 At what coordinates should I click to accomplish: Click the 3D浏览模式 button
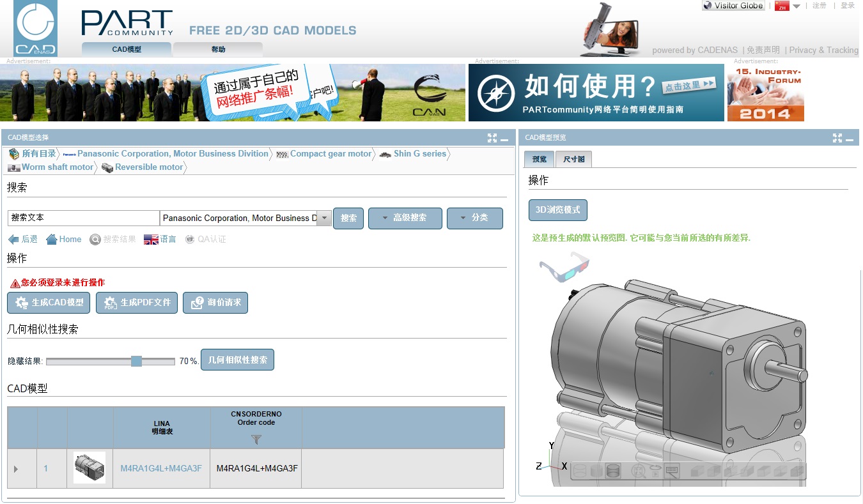click(x=558, y=210)
